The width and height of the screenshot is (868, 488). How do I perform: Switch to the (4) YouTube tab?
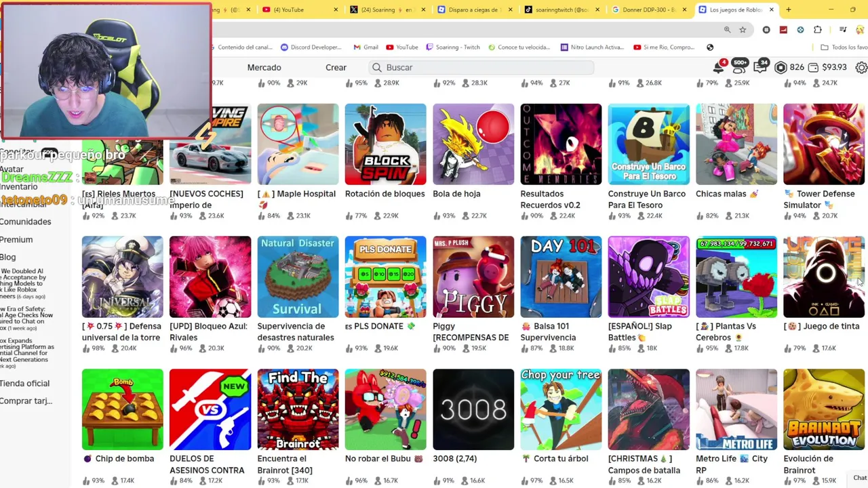300,9
